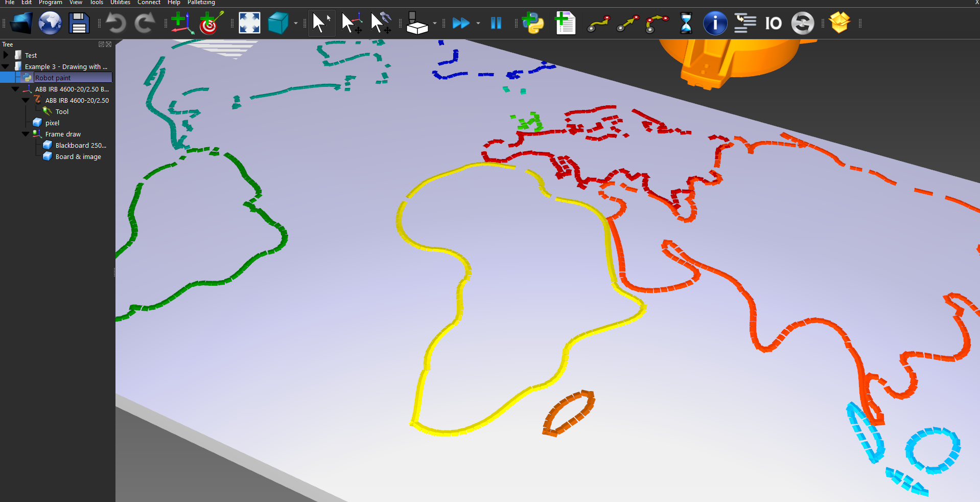This screenshot has height=502, width=980.
Task: Open the yellow package box icon
Action: tap(839, 22)
